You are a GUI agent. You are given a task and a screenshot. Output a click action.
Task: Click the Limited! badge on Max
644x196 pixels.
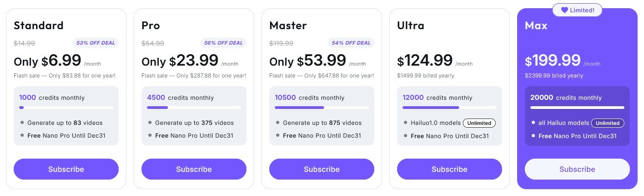(577, 10)
